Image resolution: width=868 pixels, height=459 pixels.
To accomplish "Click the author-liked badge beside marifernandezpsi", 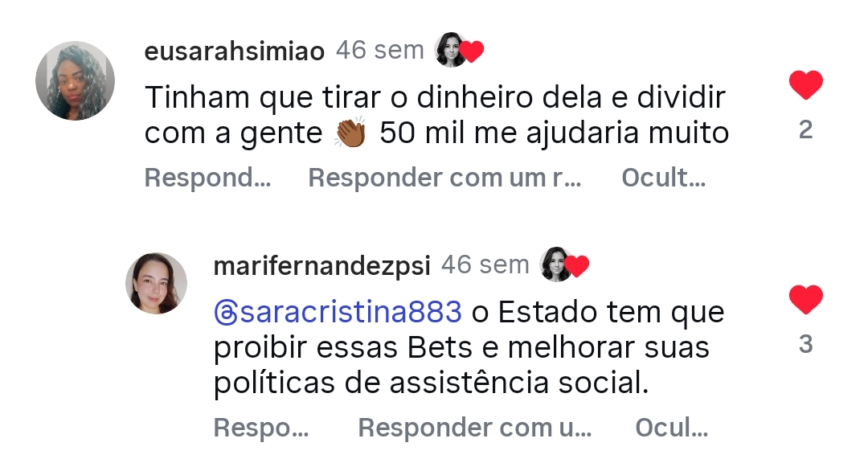I will click(565, 265).
